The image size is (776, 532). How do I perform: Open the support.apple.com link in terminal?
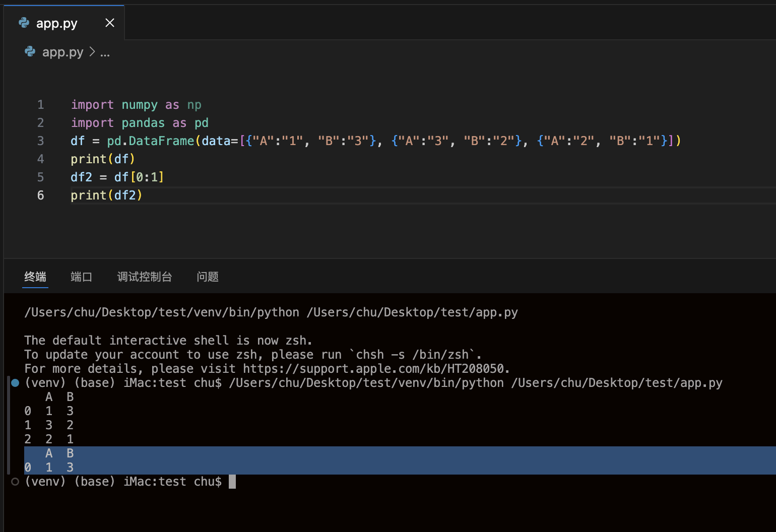pyautogui.click(x=373, y=369)
